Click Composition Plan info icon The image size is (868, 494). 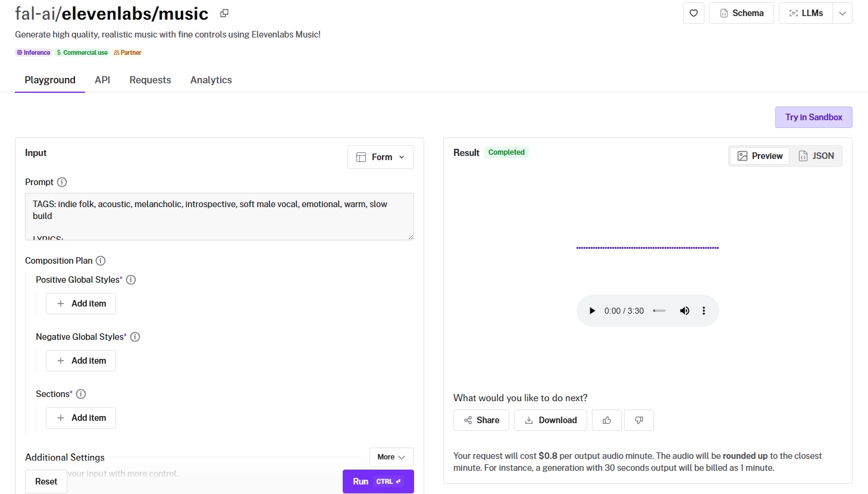tap(101, 261)
